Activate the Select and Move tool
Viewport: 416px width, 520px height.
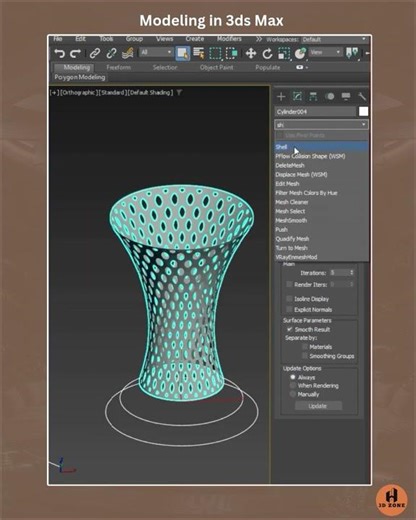click(251, 53)
